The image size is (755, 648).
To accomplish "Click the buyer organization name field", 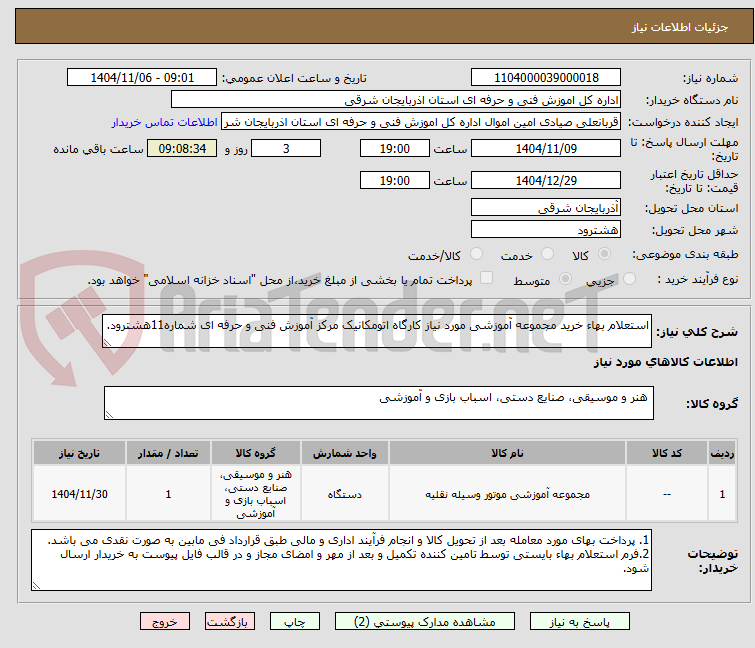I will coord(396,100).
